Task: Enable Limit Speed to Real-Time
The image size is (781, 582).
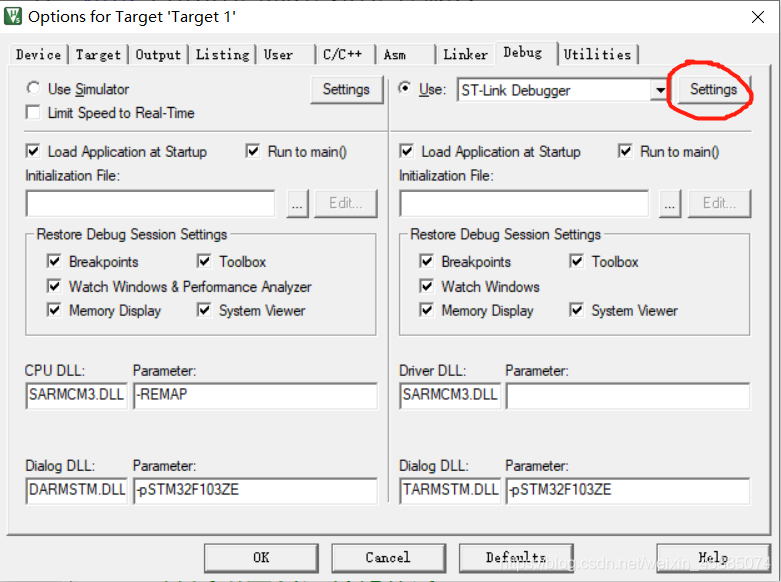Action: (33, 113)
